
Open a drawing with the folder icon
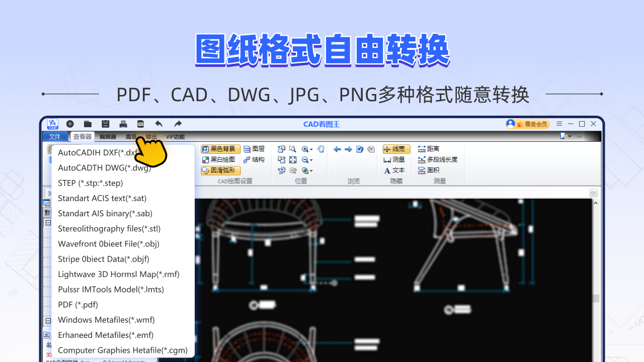(88, 124)
